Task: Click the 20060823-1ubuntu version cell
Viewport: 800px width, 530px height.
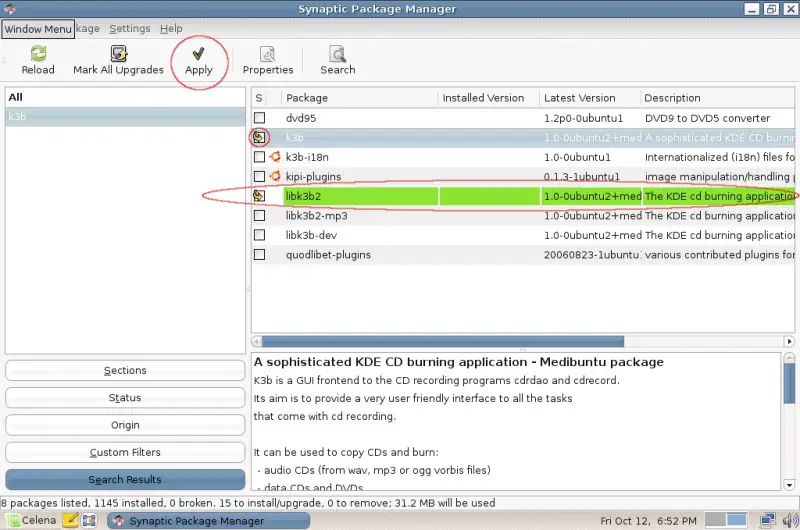Action: 591,255
